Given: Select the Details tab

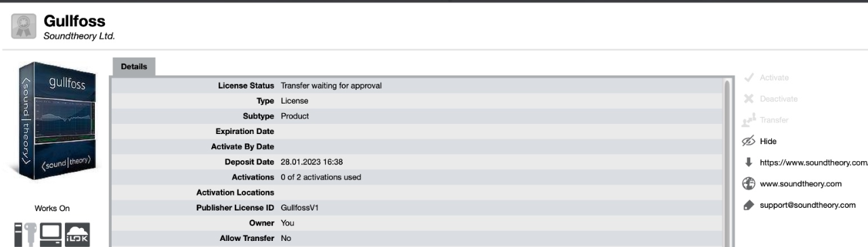Looking at the screenshot, I should point(133,68).
